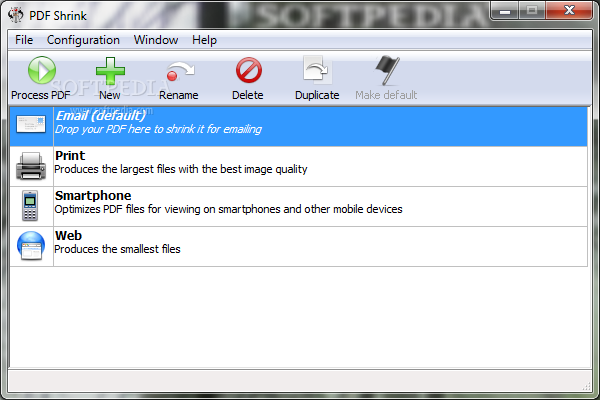
Task: Click the window resize grip in status bar
Action: (x=587, y=387)
